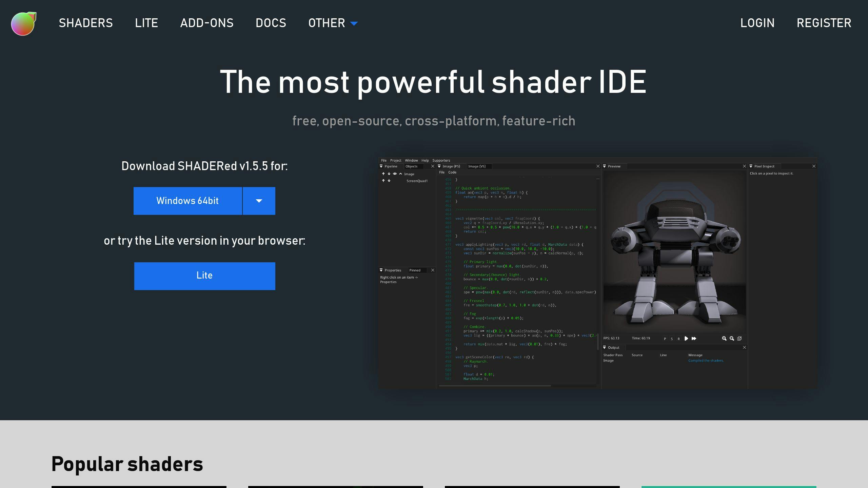Open Help menu in the IDE screenshot
Image resolution: width=868 pixels, height=488 pixels.
click(425, 161)
